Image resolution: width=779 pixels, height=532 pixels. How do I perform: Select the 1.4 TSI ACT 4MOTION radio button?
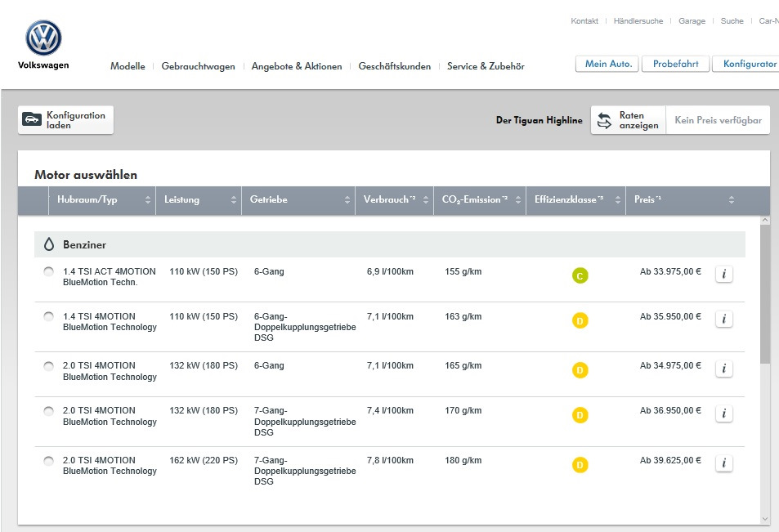tap(48, 272)
